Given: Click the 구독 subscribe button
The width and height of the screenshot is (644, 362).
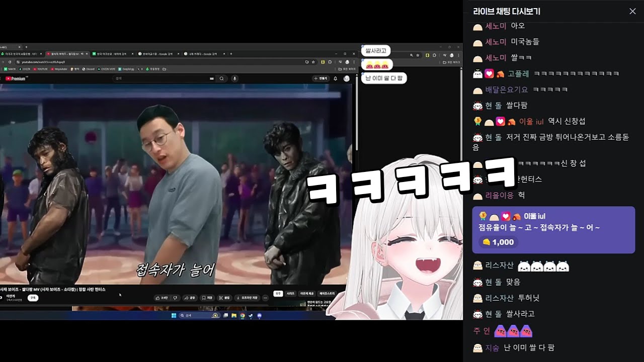Looking at the screenshot, I should tap(33, 298).
